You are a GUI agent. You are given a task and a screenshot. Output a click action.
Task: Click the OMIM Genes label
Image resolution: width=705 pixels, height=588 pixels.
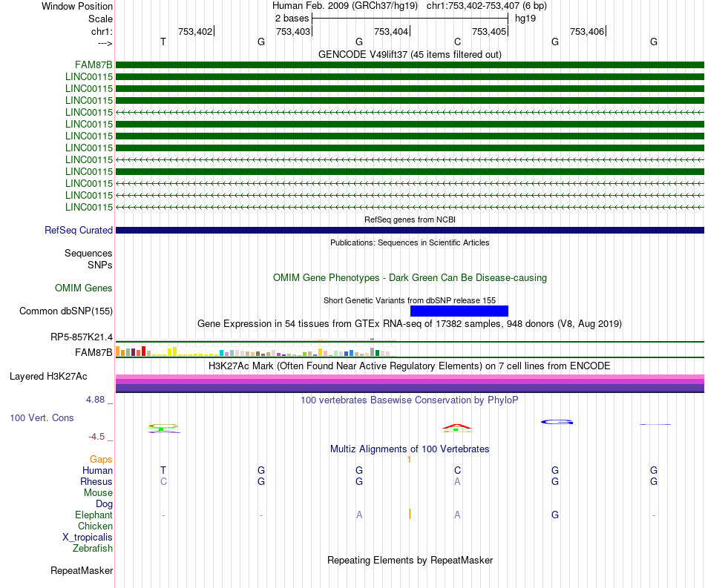pyautogui.click(x=84, y=288)
